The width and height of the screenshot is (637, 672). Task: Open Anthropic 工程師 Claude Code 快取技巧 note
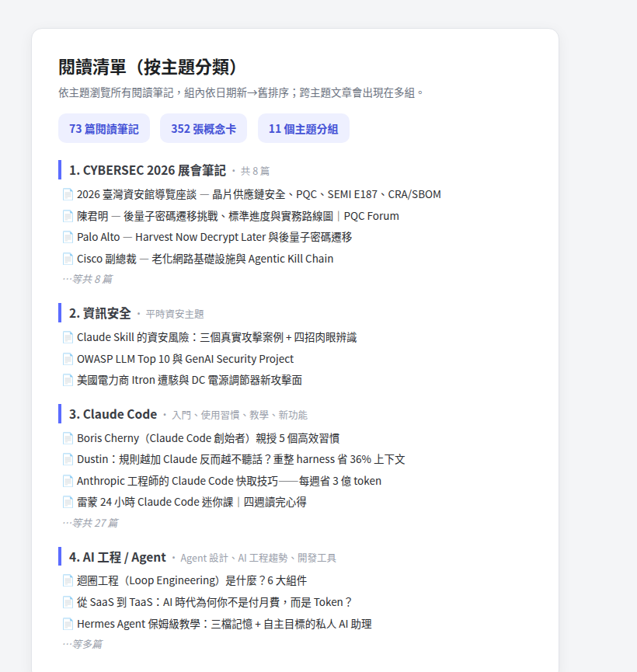(229, 481)
